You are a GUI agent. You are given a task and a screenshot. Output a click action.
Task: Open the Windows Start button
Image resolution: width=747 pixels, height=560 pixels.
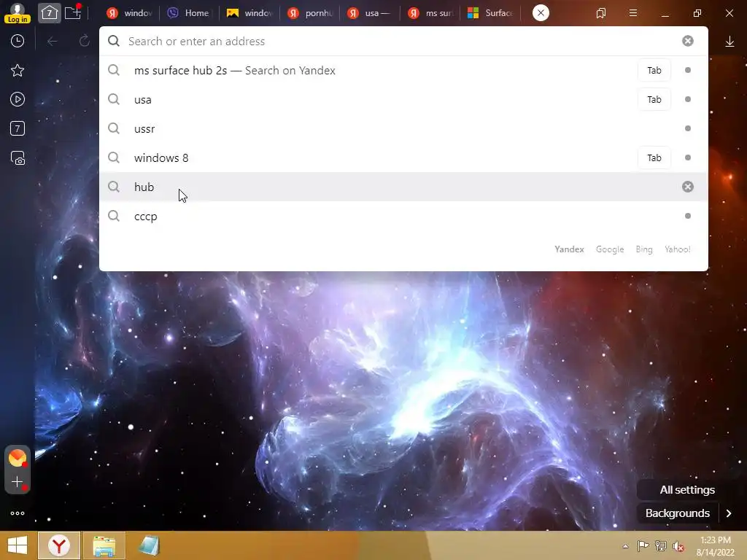tap(18, 545)
